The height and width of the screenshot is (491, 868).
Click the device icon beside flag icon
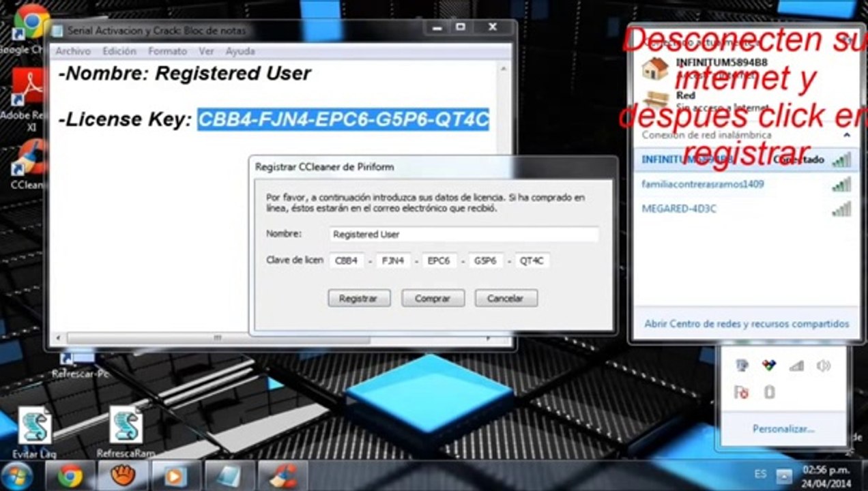[770, 392]
